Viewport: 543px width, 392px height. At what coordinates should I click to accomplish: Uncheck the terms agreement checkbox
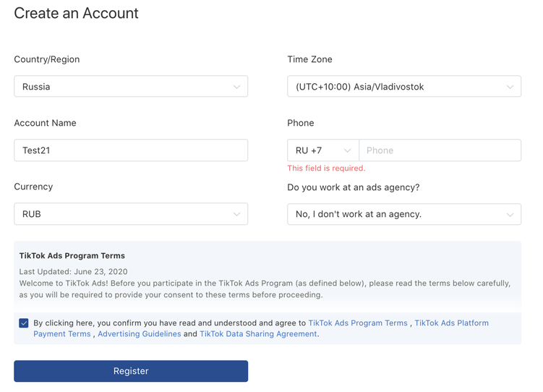[x=24, y=323]
